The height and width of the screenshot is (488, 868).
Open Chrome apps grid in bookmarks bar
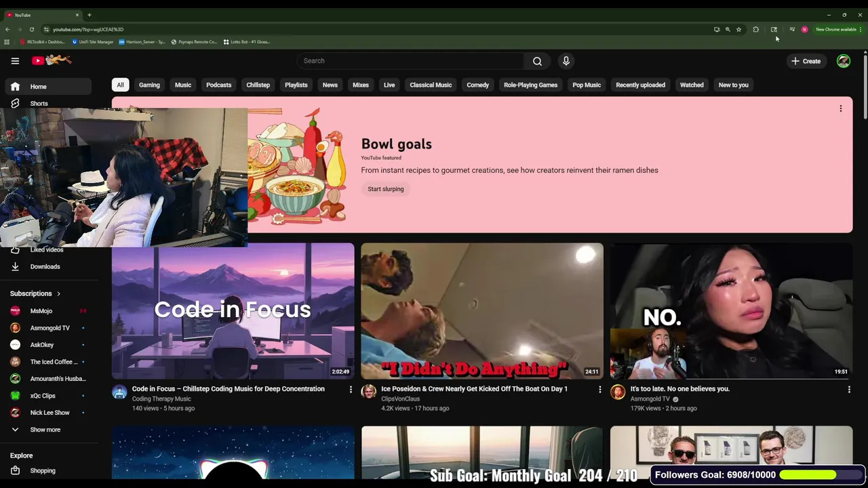point(7,42)
